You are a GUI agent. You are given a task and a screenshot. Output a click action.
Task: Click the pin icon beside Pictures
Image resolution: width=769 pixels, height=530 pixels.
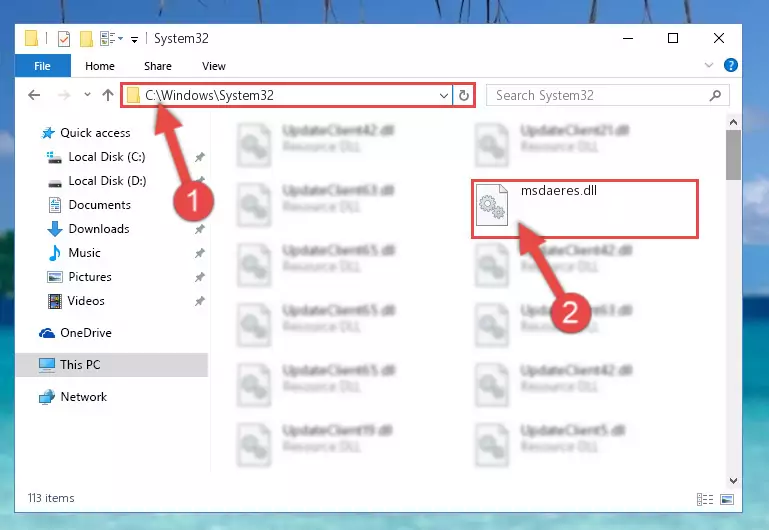coord(200,277)
